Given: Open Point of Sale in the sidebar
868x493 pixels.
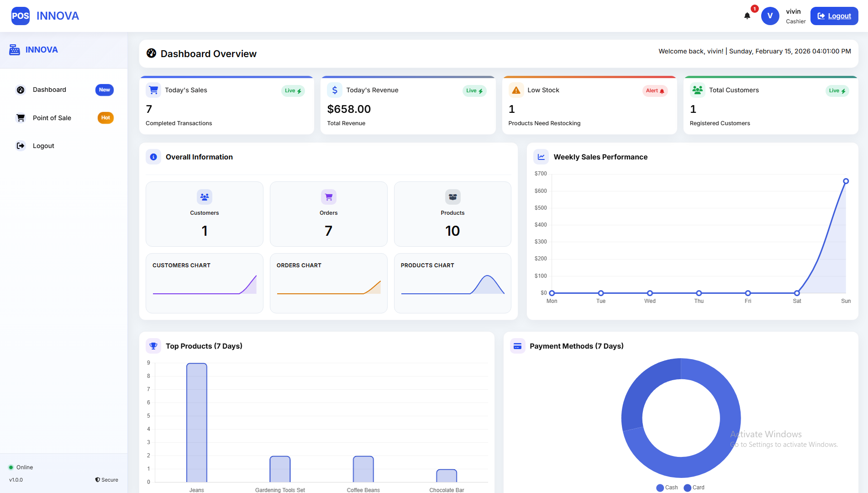Looking at the screenshot, I should click(52, 118).
